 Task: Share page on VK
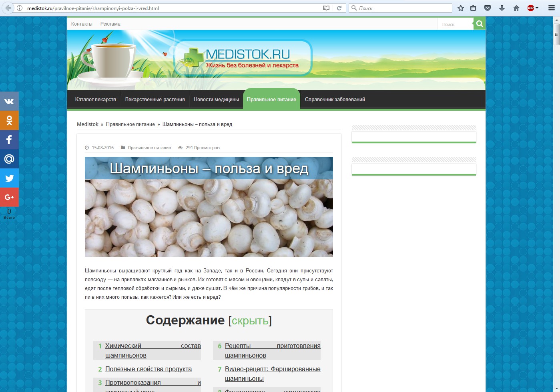[9, 101]
